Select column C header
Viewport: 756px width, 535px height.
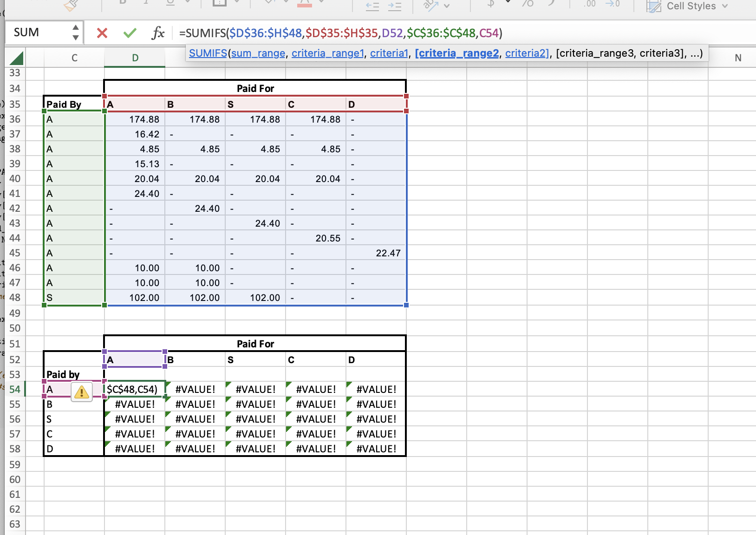pos(74,58)
